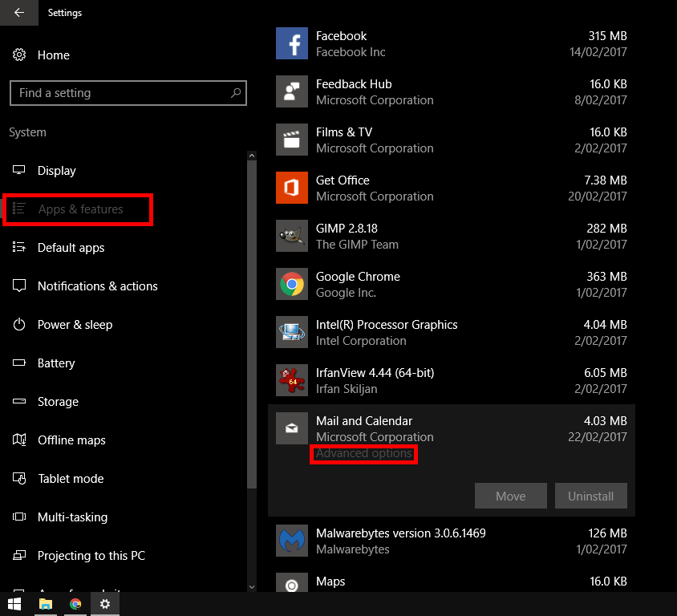Select the Facebook app icon
This screenshot has height=616, width=677.
[292, 43]
